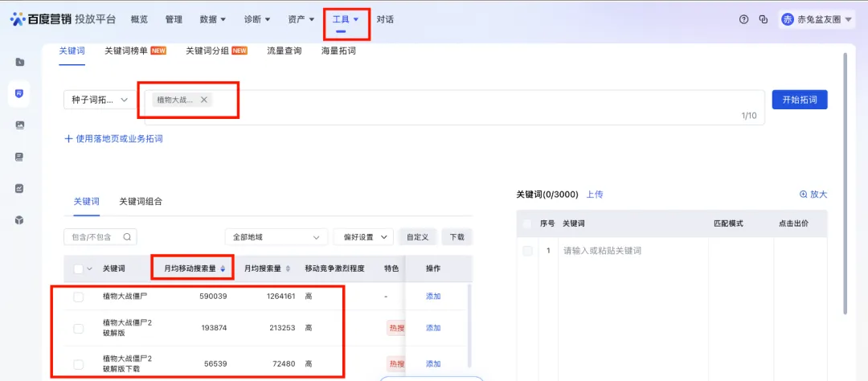Click the 使用落地页或业务拓词 link
This screenshot has height=381, width=868.
coord(119,139)
